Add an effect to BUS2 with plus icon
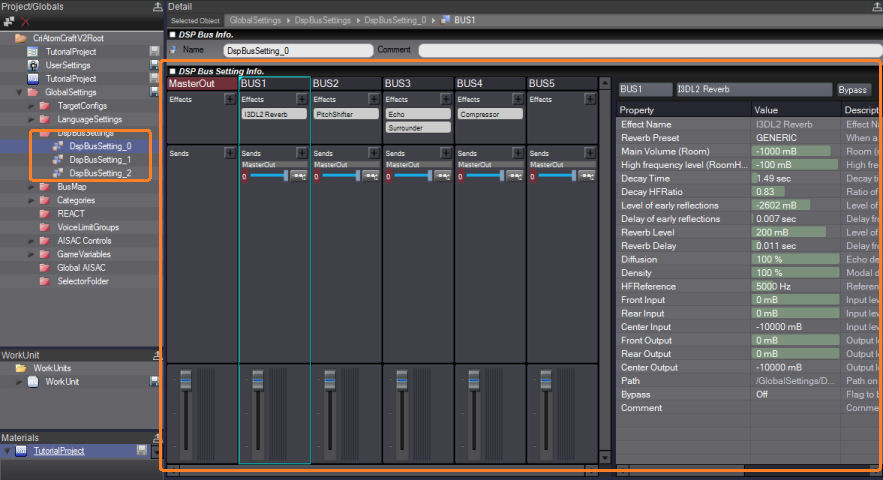The width and height of the screenshot is (883, 480). tap(374, 99)
